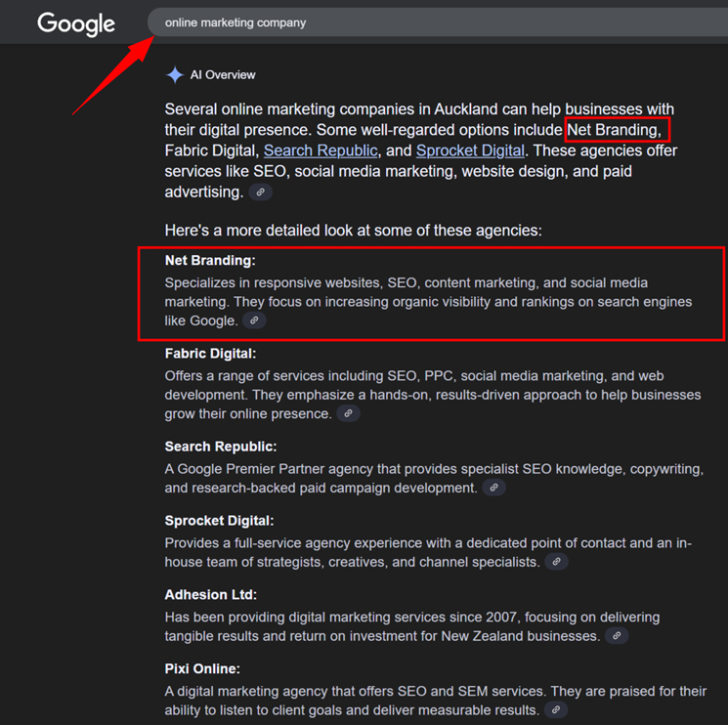Click the AI Overview sparkle icon
This screenshot has width=728, height=725.
coord(175,74)
